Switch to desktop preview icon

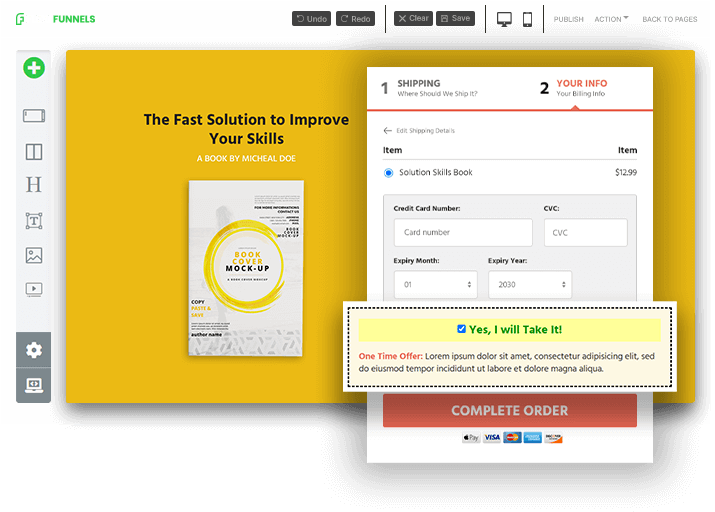(504, 19)
